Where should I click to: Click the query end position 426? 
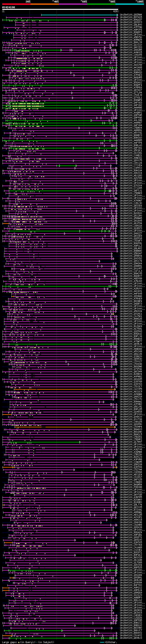click(115, 11)
